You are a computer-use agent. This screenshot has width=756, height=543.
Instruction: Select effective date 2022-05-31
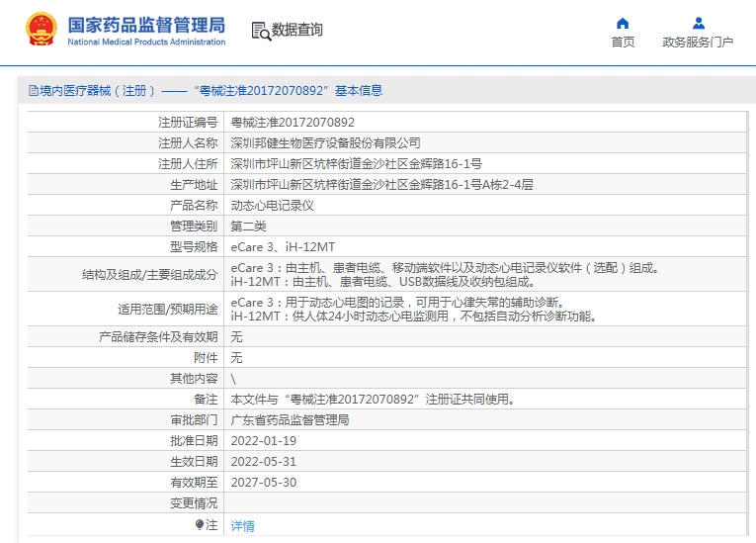(x=263, y=462)
